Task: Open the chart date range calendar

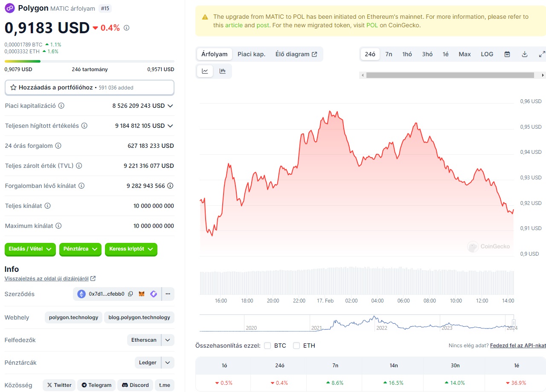Action: [x=507, y=54]
